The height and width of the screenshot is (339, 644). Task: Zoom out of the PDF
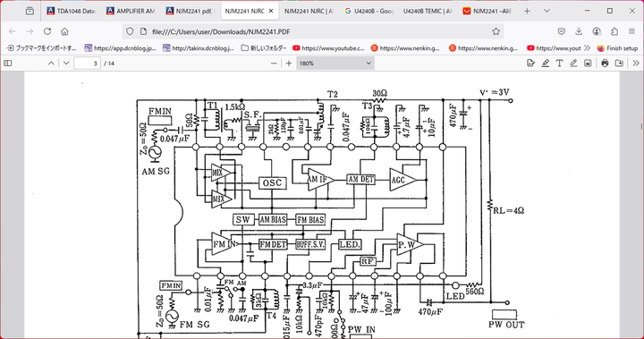[x=274, y=64]
